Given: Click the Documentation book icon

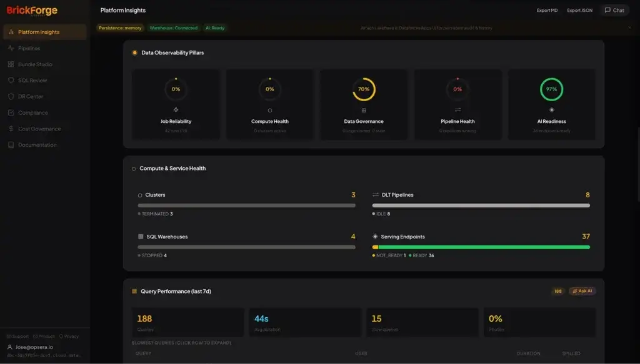Looking at the screenshot, I should pyautogui.click(x=11, y=145).
